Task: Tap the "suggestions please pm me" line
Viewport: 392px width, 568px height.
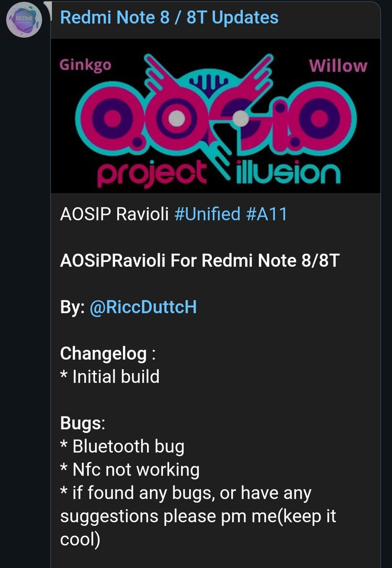Action: 198,516
